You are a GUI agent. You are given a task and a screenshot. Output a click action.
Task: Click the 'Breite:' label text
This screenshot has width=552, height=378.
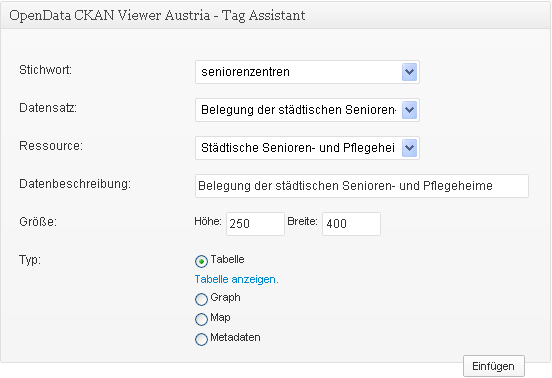[x=302, y=221]
